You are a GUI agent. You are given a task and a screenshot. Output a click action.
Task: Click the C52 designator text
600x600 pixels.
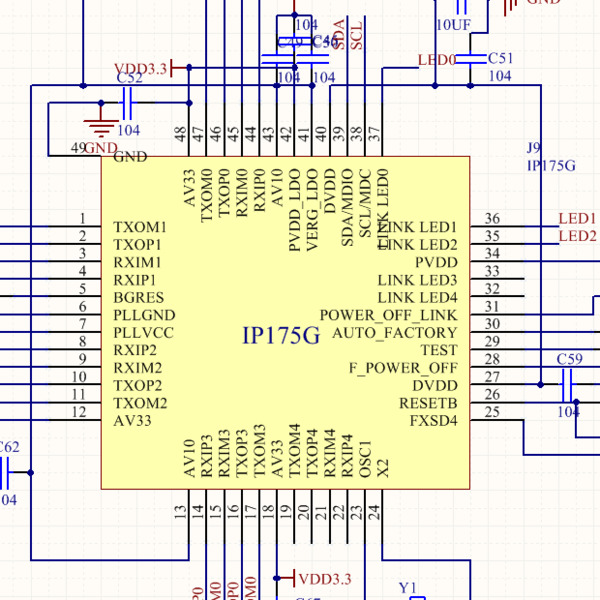tap(130, 78)
